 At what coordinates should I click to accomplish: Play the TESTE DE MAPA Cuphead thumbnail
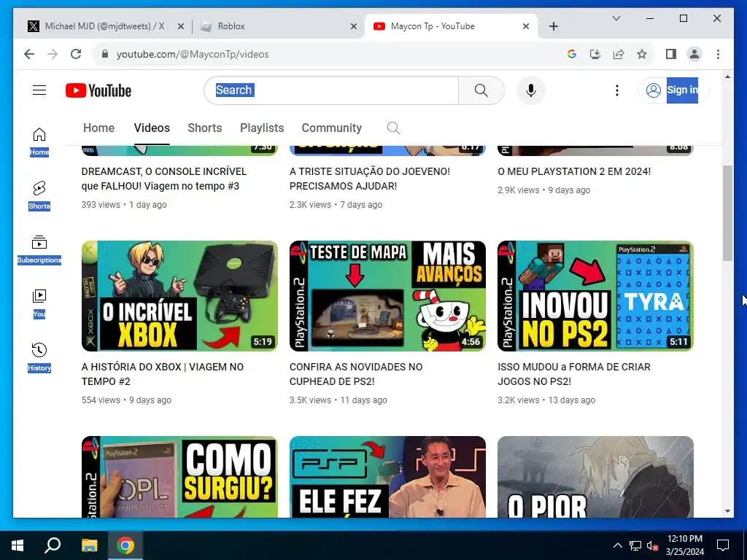pos(387,296)
